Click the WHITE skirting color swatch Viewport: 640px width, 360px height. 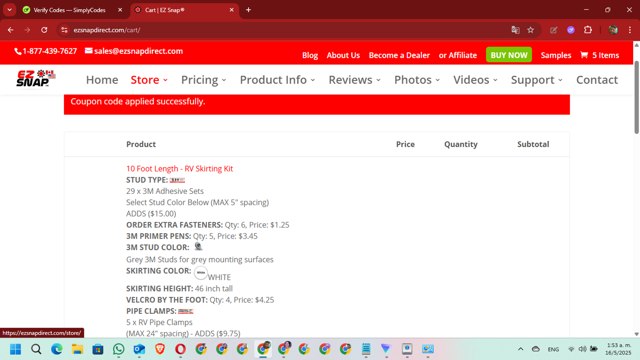click(x=200, y=273)
